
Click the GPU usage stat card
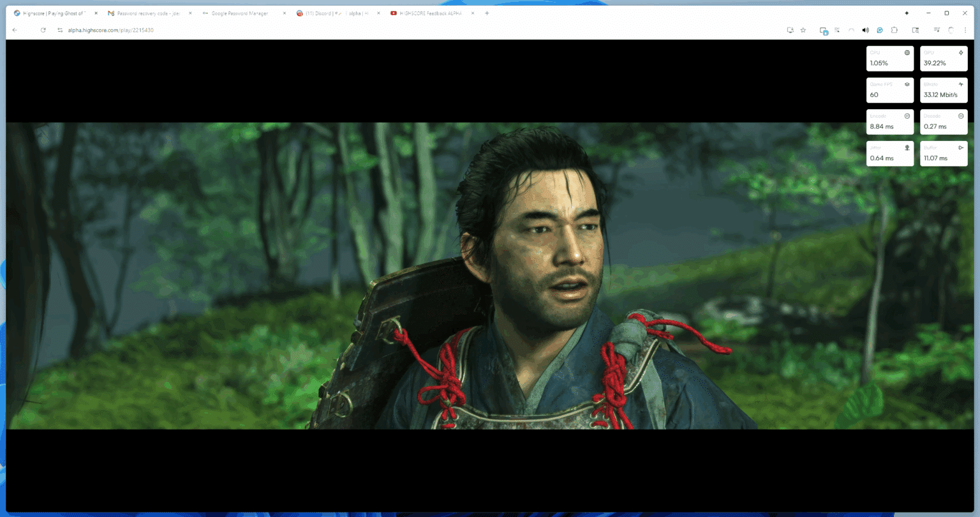tap(944, 58)
